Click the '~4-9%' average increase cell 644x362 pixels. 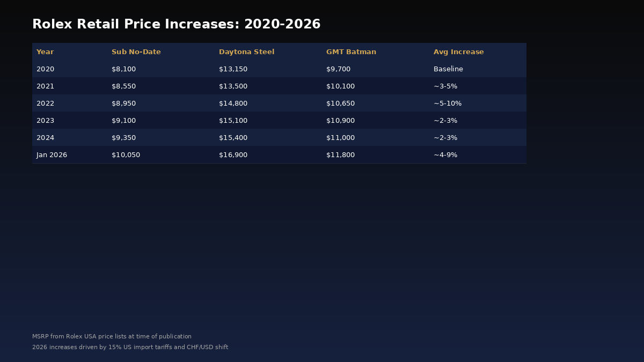click(445, 155)
